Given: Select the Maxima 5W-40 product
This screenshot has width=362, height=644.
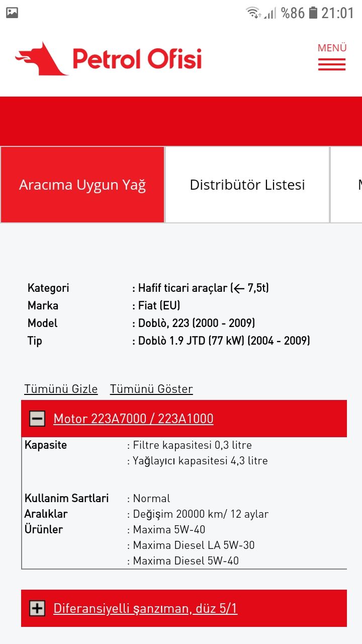Looking at the screenshot, I should [169, 529].
